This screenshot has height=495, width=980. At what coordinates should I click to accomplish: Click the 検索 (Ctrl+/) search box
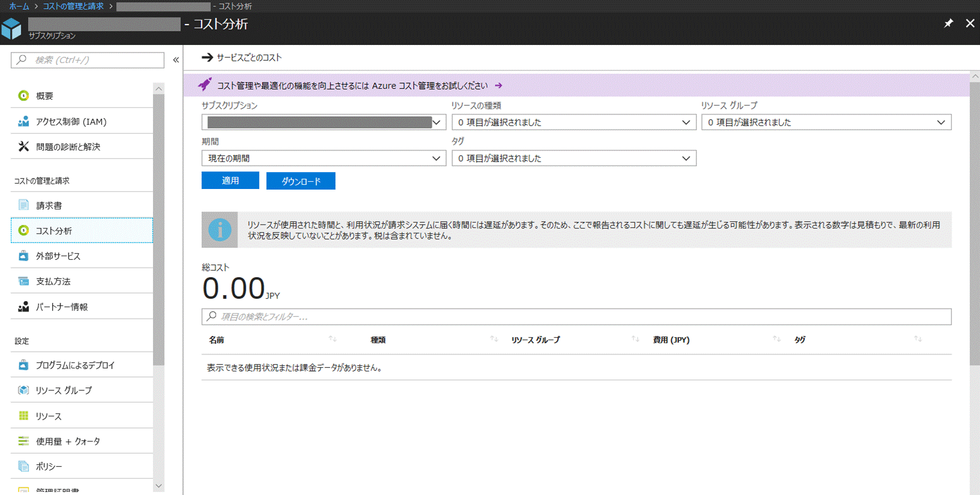88,60
